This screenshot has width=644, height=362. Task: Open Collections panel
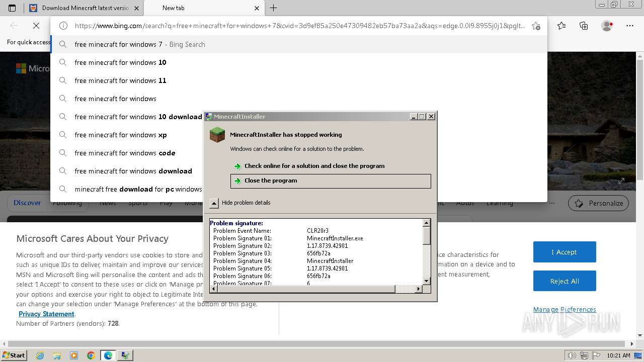coord(584,26)
